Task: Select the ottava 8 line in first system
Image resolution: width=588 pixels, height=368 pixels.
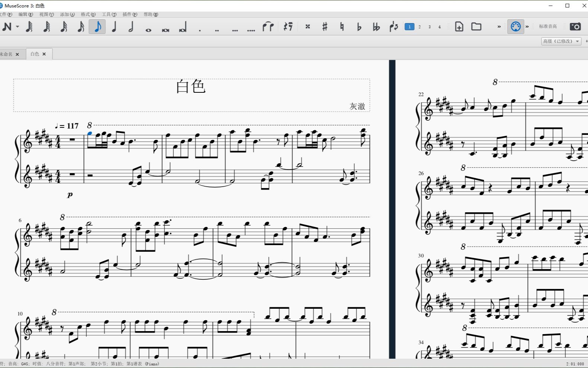Action: tap(228, 125)
